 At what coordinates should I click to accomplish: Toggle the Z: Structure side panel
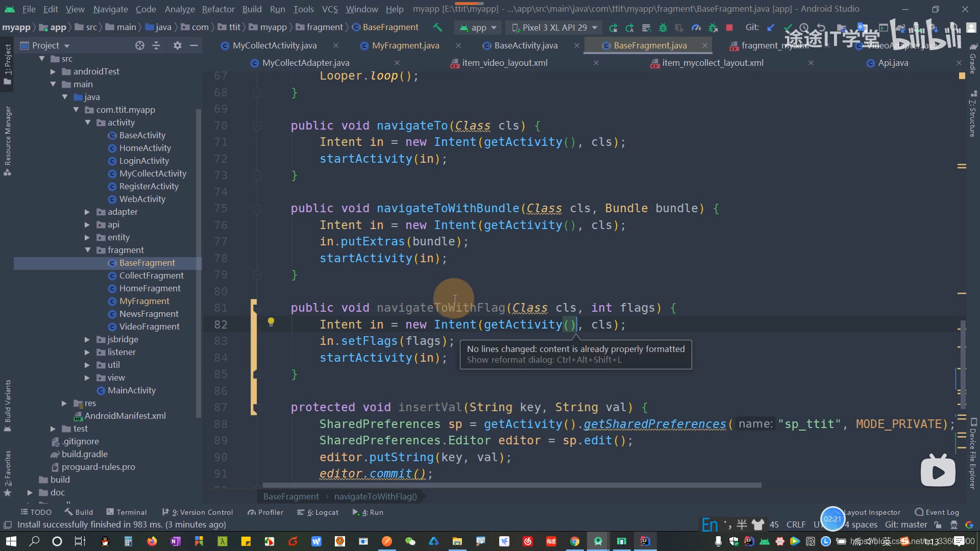coord(973,114)
